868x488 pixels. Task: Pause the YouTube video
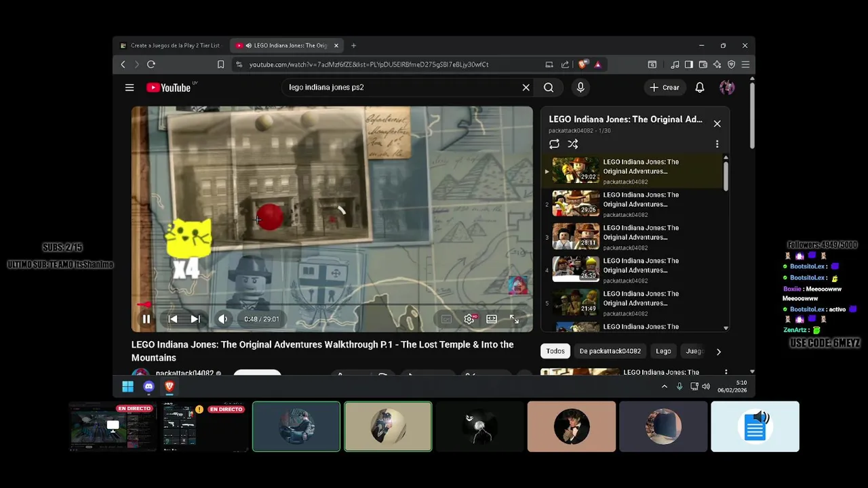(x=146, y=319)
